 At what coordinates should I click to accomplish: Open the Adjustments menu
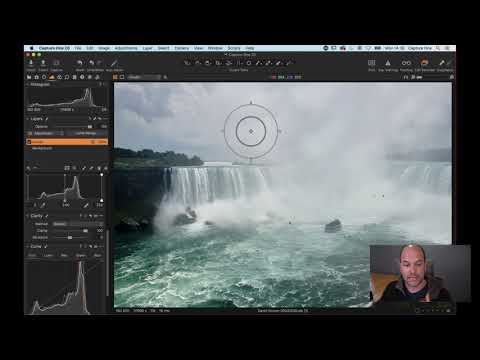click(x=126, y=48)
